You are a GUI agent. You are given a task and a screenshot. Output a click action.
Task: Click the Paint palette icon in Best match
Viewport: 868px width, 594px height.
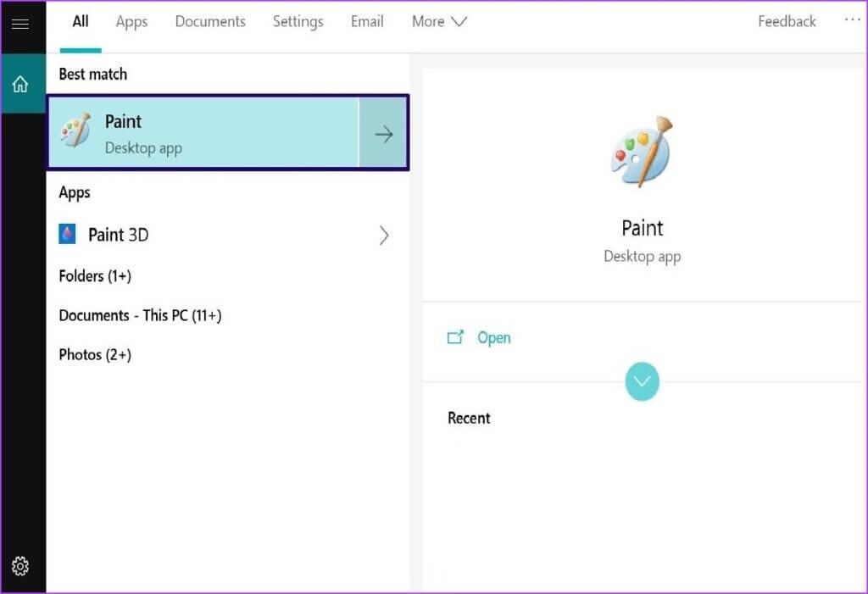[75, 130]
